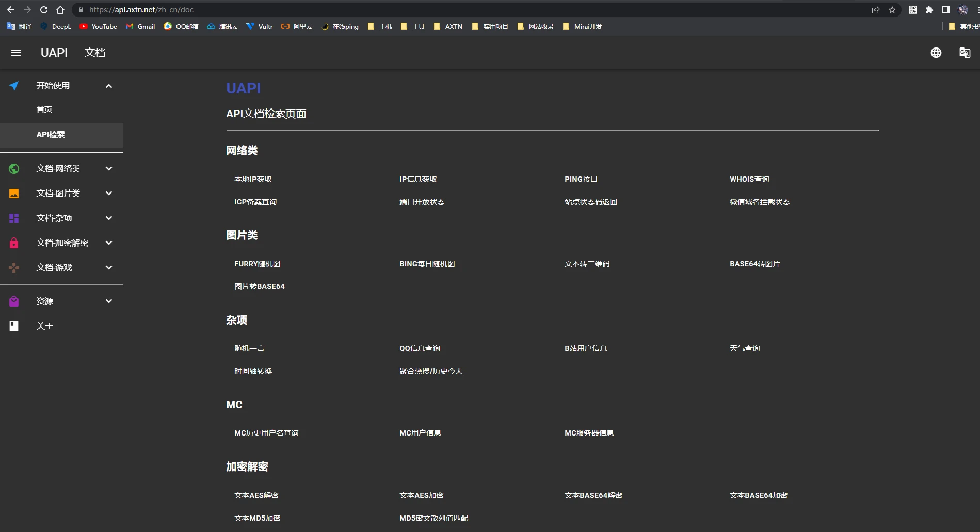Click the book 关于 icon
980x532 pixels.
[14, 326]
